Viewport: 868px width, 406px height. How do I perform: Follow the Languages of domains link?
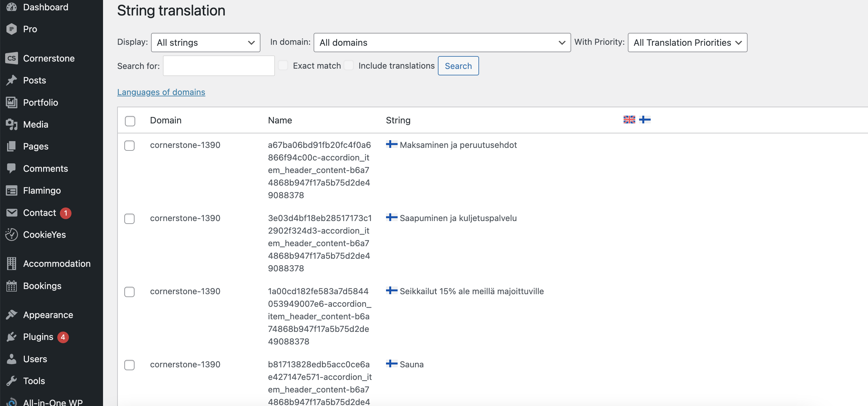[161, 92]
